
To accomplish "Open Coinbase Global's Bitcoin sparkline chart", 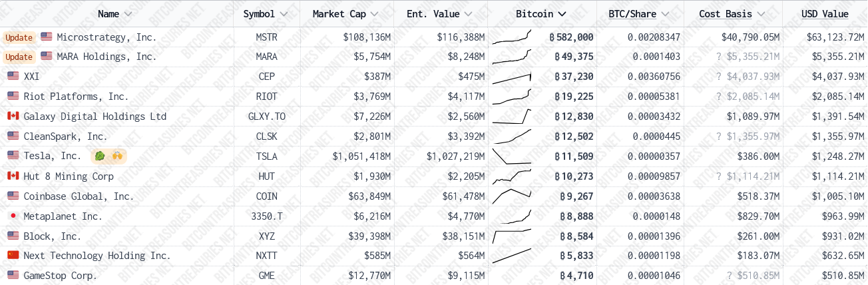I will pos(512,196).
